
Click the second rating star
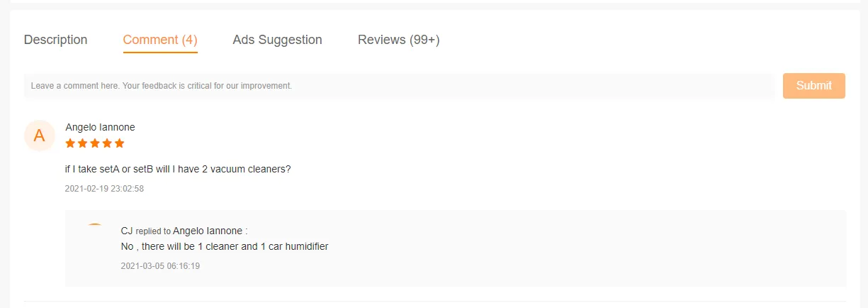(x=82, y=143)
